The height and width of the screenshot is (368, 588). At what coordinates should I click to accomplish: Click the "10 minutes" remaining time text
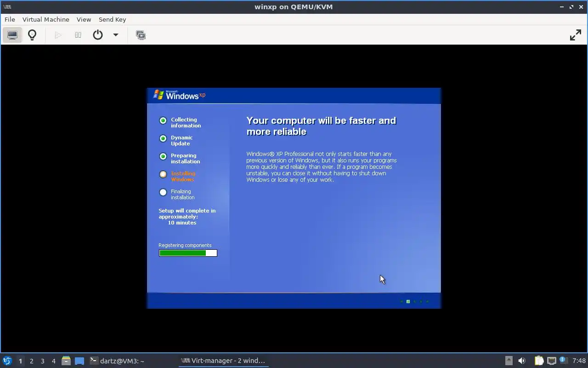click(x=182, y=223)
